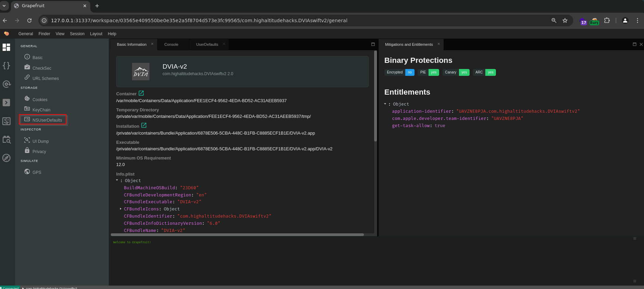Open Container folder via external link icon
This screenshot has width=644, height=289.
tap(141, 93)
